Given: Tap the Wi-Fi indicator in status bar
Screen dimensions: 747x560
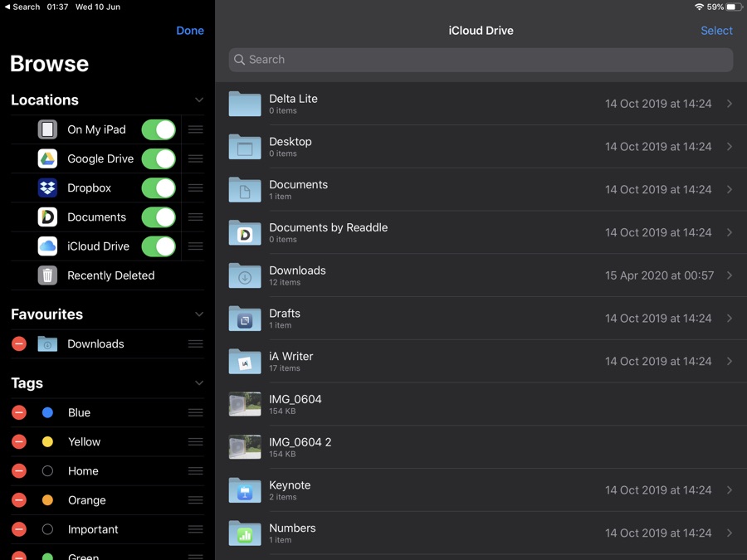Looking at the screenshot, I should click(x=699, y=7).
